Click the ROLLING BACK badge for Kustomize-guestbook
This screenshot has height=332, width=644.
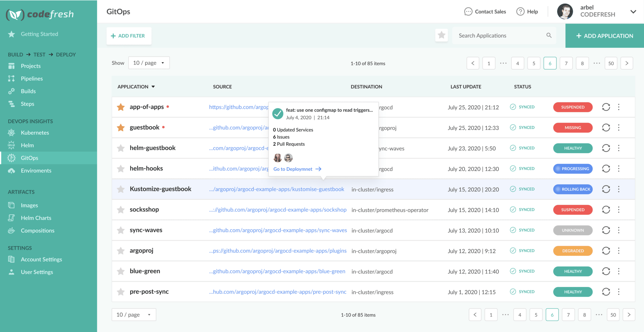point(573,189)
